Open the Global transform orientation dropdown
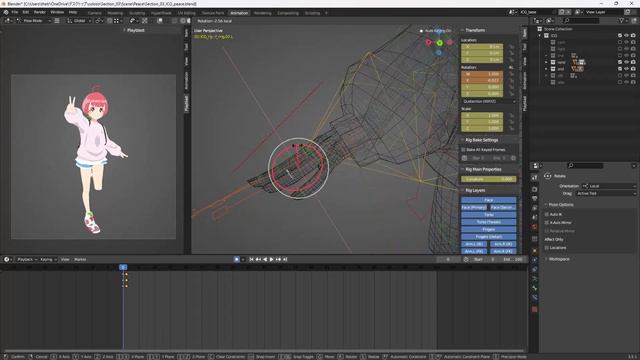Viewport: 640px width, 360px height. click(79, 20)
